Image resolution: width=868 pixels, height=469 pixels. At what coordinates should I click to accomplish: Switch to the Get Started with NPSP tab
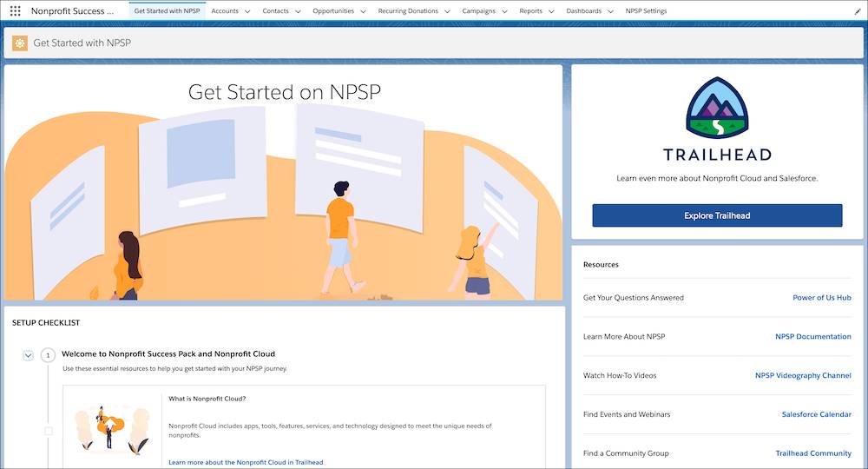(x=168, y=10)
